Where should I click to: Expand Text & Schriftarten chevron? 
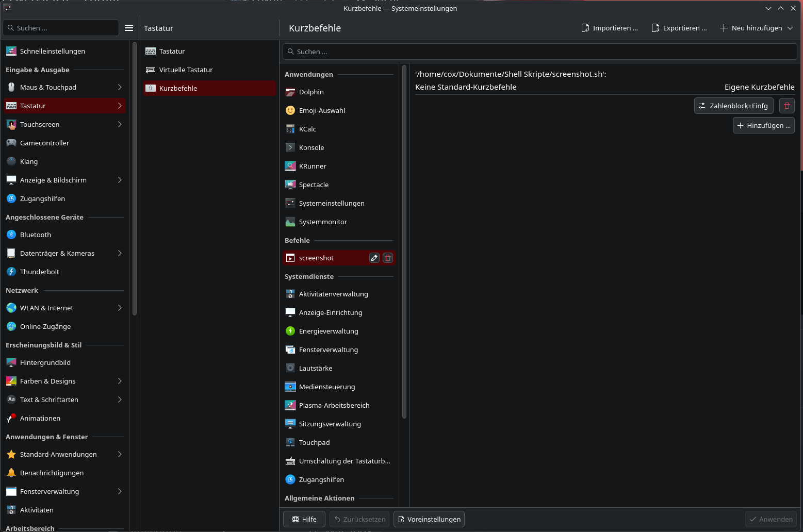click(120, 400)
